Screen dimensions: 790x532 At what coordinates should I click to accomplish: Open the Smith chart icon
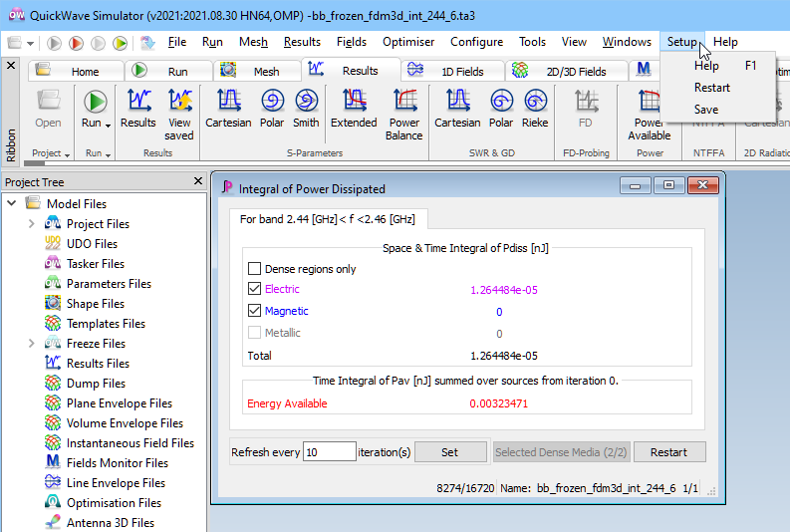306,101
